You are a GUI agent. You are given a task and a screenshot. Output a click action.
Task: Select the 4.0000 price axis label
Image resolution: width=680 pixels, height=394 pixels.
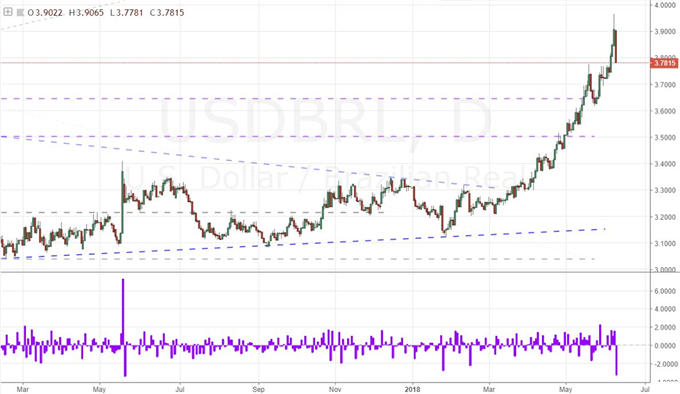pos(665,5)
